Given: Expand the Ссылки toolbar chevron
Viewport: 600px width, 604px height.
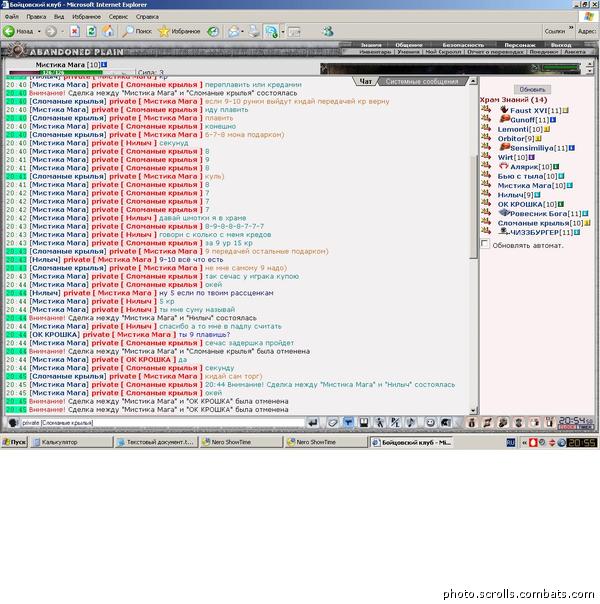Looking at the screenshot, I should click(x=571, y=28).
